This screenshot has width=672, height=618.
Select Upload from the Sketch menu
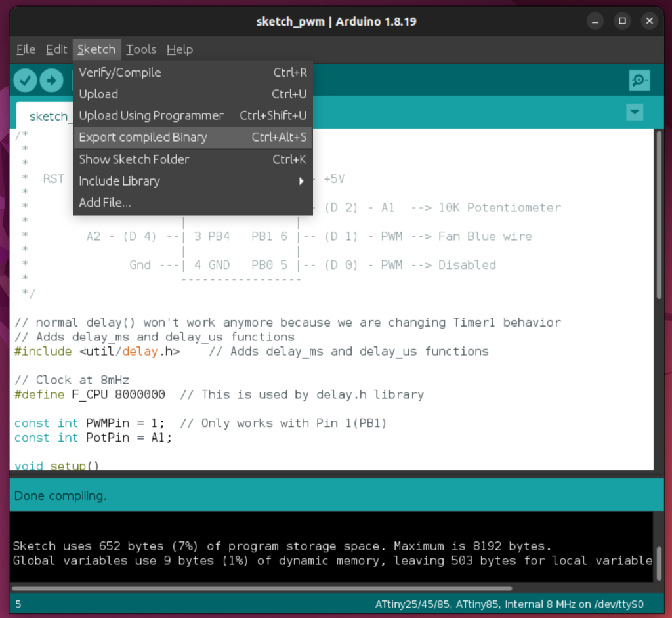(98, 94)
